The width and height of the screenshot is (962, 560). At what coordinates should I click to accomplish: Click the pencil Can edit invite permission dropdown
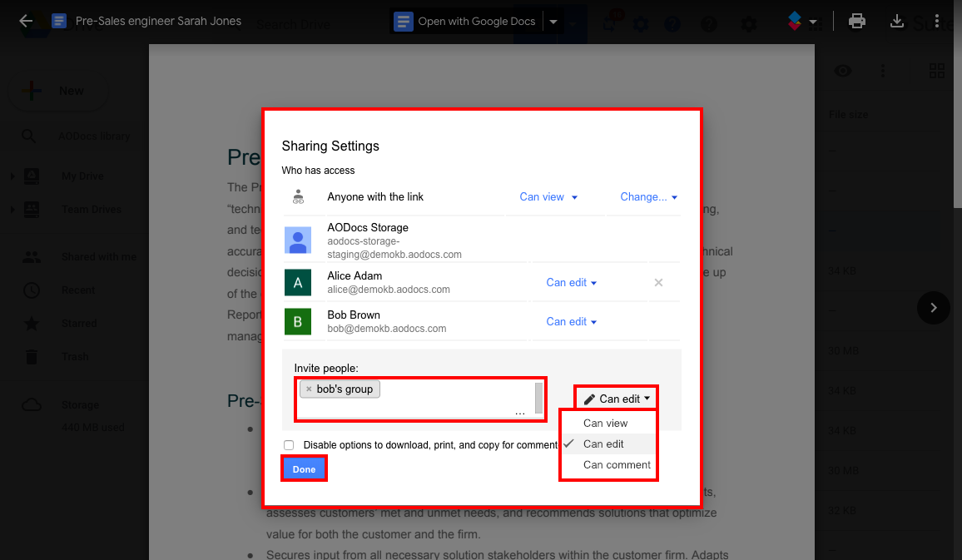(x=617, y=399)
